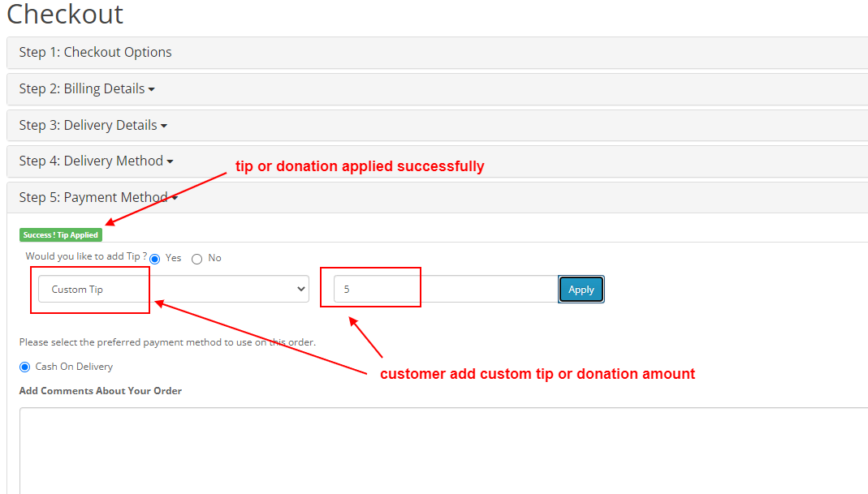The height and width of the screenshot is (494, 868).
Task: Choose Cash On Delivery payment method
Action: [x=24, y=367]
